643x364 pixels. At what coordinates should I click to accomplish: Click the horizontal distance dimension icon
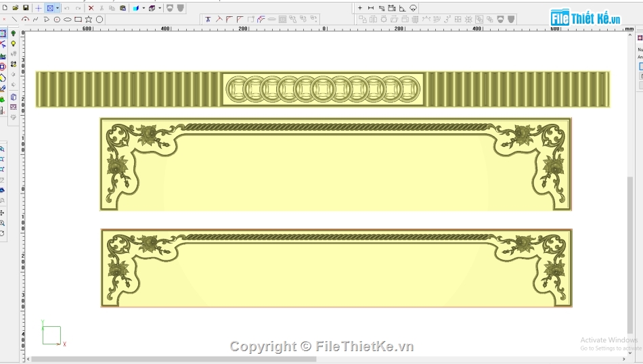[371, 8]
